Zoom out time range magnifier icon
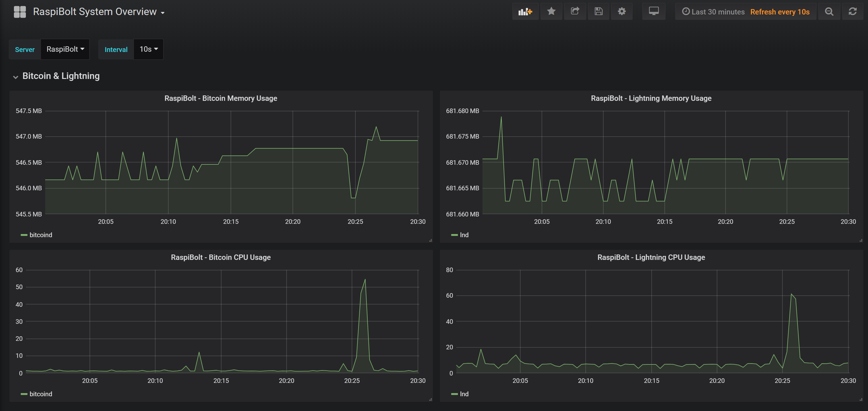 click(x=829, y=12)
